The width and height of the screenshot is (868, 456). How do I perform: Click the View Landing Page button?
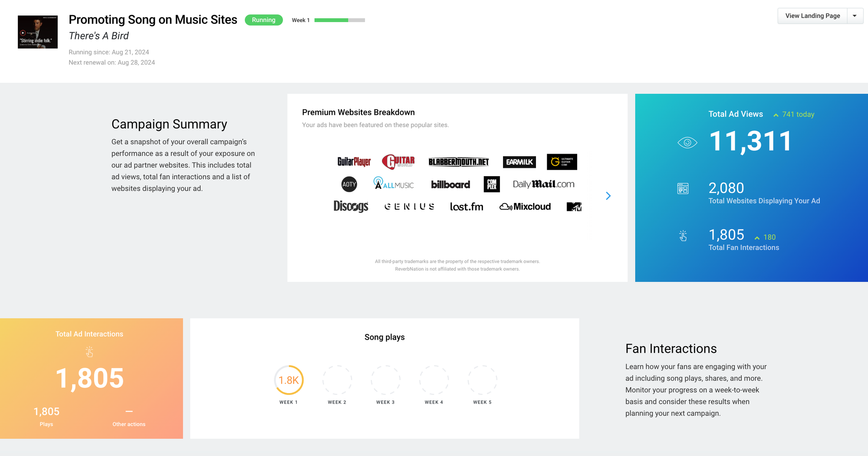812,16
